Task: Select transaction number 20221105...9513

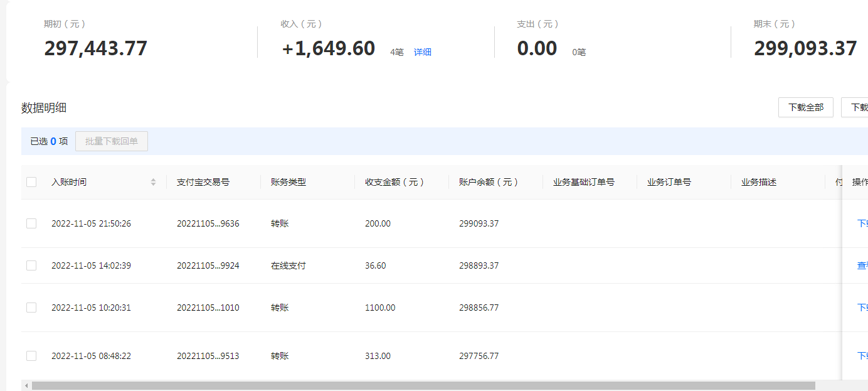Action: pos(208,356)
